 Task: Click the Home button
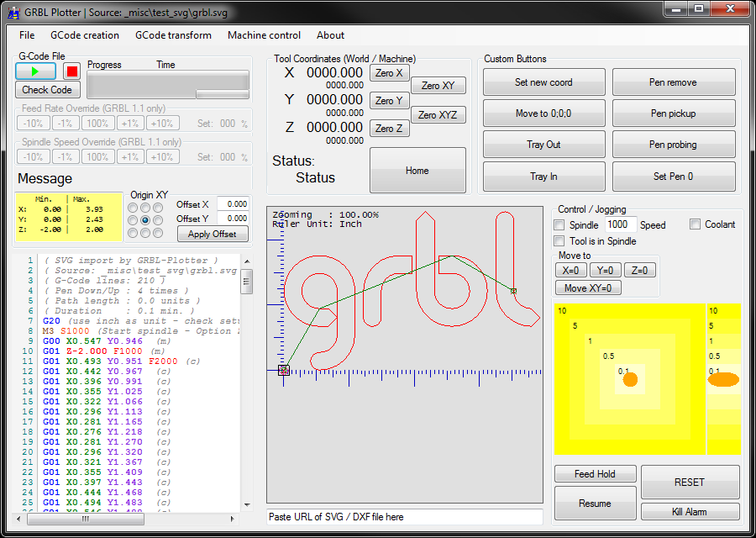pos(417,171)
